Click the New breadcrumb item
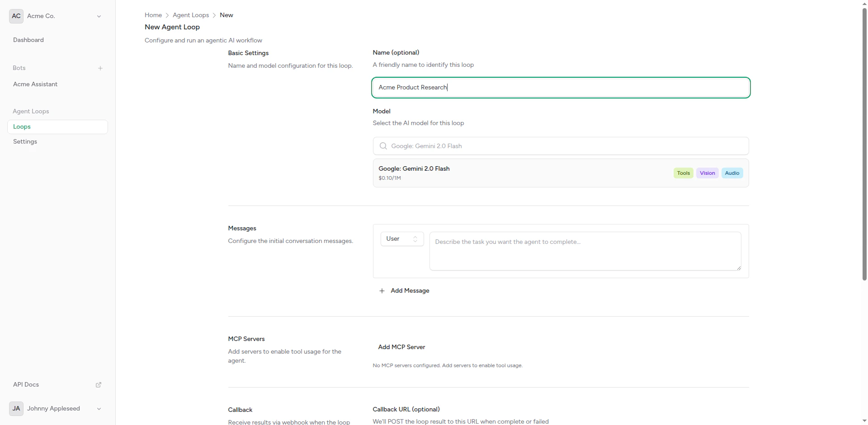The image size is (868, 425). [x=226, y=15]
